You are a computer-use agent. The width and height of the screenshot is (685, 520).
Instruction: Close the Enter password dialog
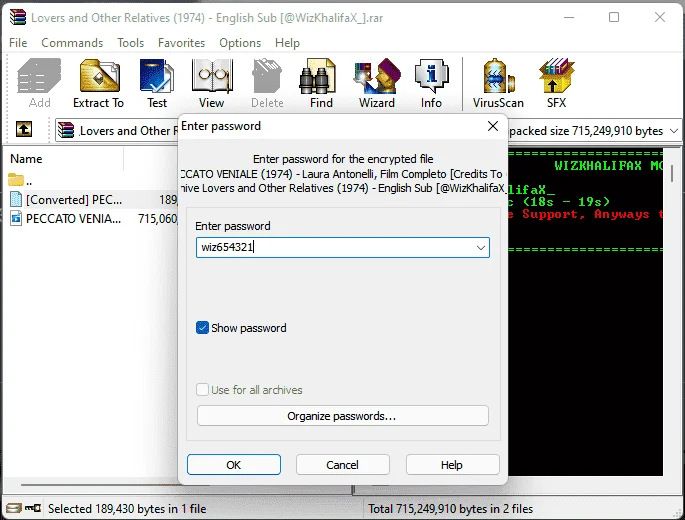[x=493, y=126]
